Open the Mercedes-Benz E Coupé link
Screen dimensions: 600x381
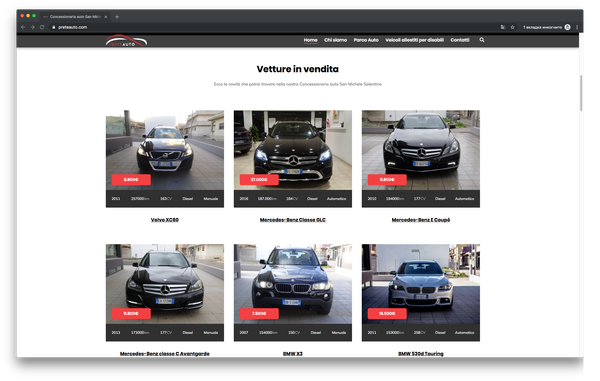(421, 220)
